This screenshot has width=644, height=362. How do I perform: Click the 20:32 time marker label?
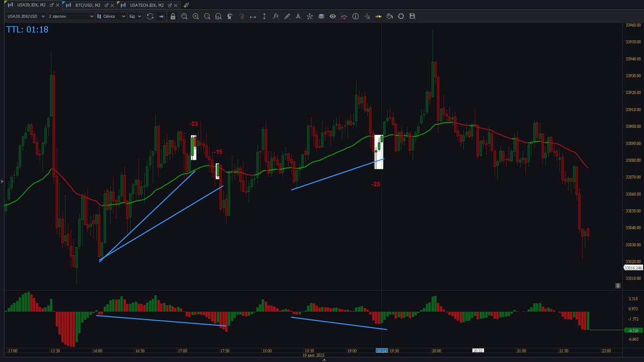(x=478, y=351)
